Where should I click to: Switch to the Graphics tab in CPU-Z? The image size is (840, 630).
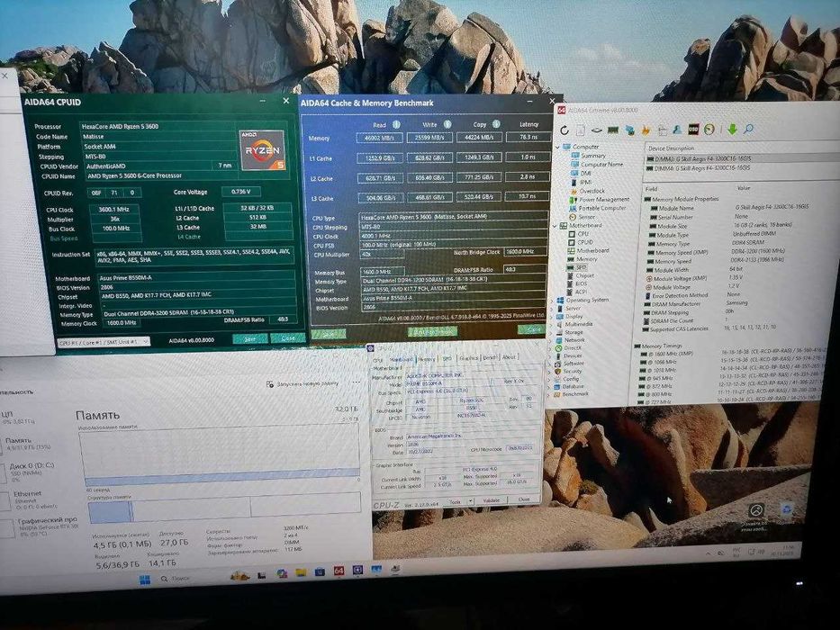click(468, 358)
